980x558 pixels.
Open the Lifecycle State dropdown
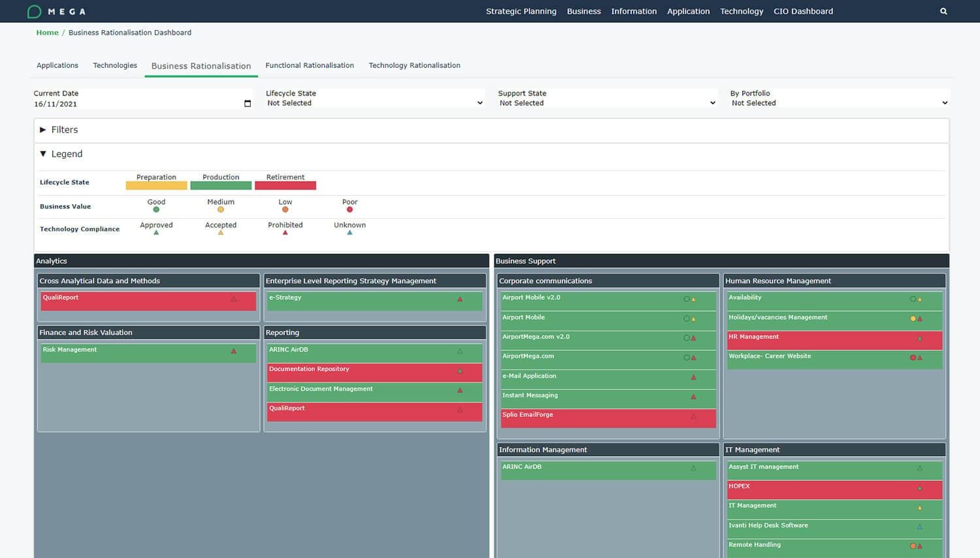pyautogui.click(x=374, y=103)
